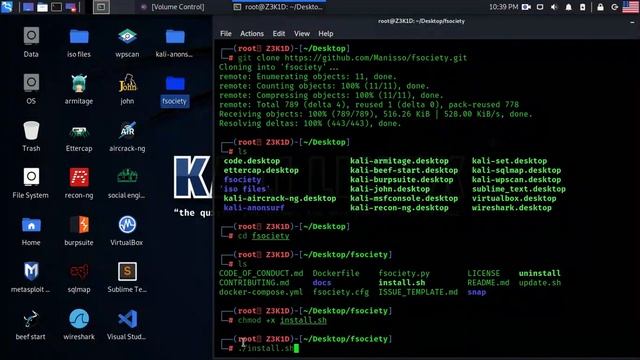
Task: Open the terminal Help menu
Action: (326, 33)
